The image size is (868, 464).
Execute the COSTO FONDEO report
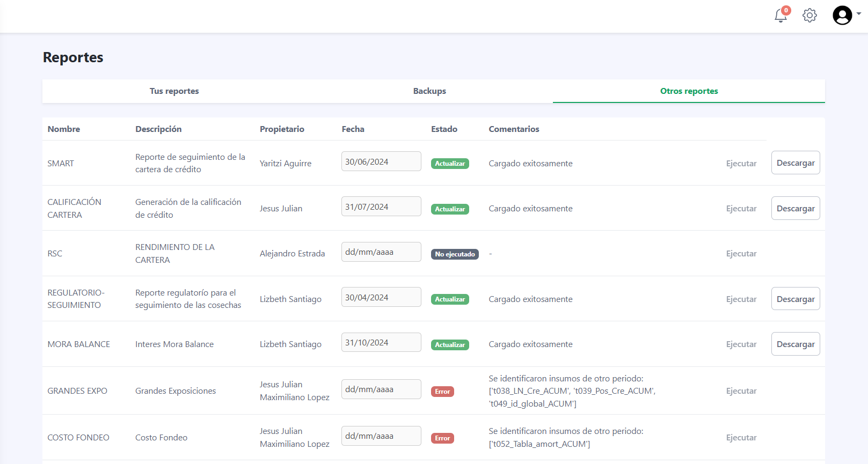(x=741, y=438)
